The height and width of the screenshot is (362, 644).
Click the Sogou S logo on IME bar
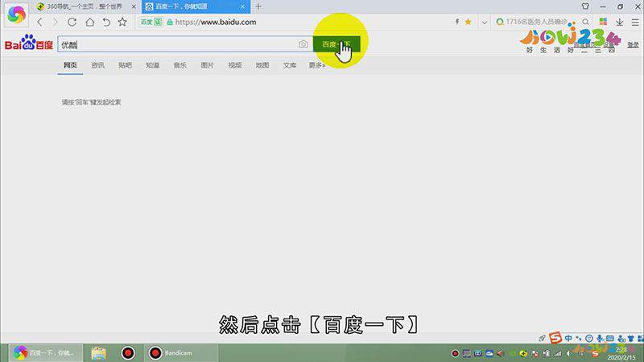(x=555, y=338)
